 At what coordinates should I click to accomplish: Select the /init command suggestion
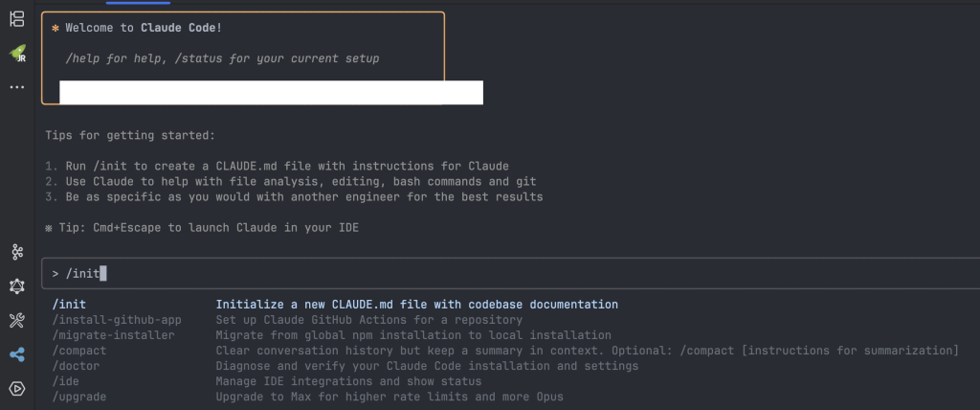coord(69,305)
